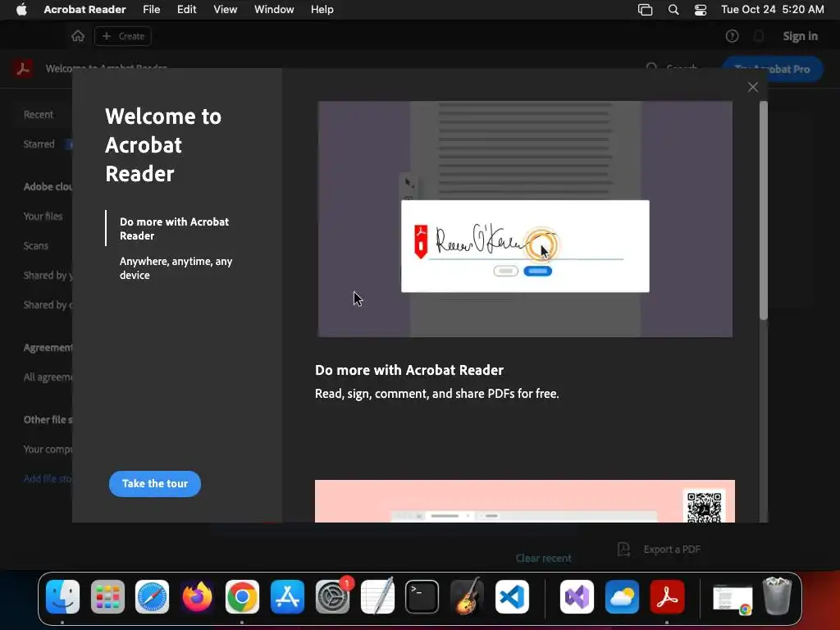Open Firefox from the Dock
The height and width of the screenshot is (630, 840).
[x=197, y=597]
